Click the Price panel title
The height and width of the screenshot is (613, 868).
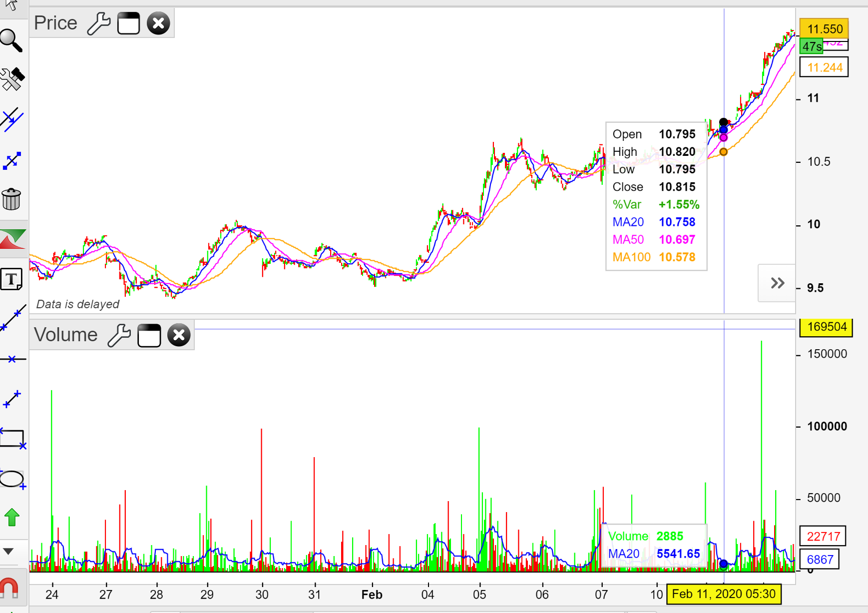[x=55, y=23]
